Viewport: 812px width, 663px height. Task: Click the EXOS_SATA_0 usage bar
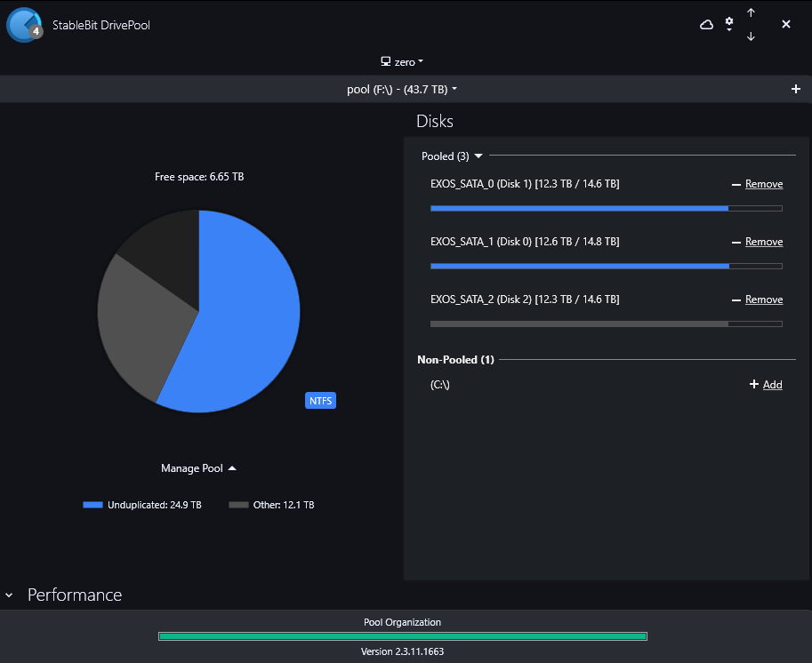pyautogui.click(x=607, y=209)
